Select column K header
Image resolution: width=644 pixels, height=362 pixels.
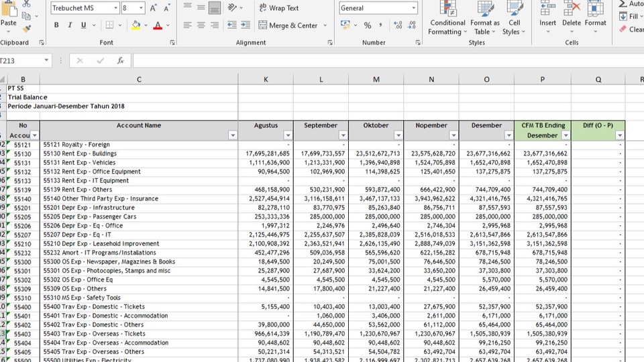coord(266,79)
